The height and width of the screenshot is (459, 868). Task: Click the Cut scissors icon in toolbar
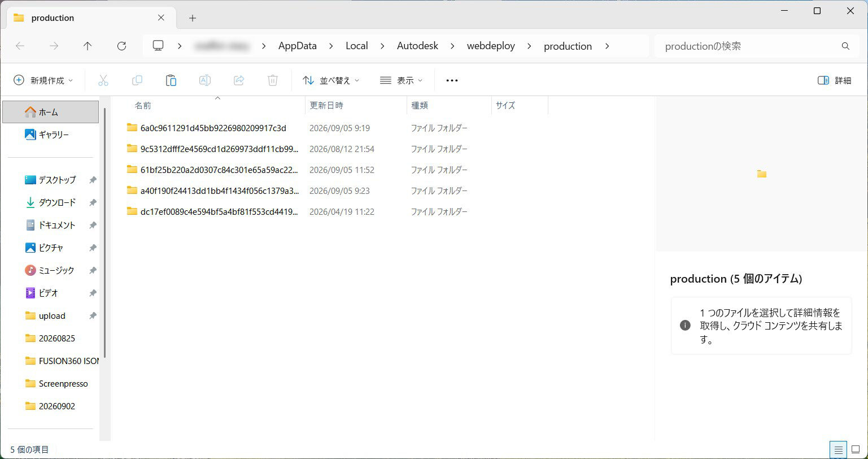point(103,80)
